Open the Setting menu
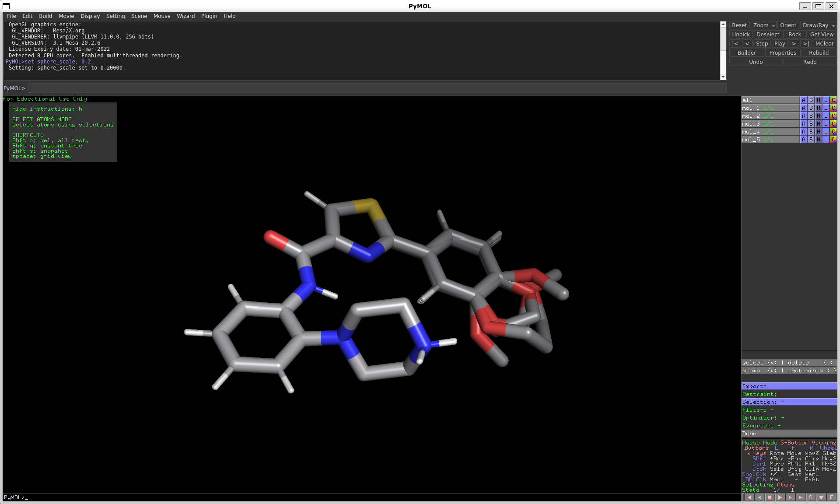Screen dimensions: 840x504 [x=115, y=16]
